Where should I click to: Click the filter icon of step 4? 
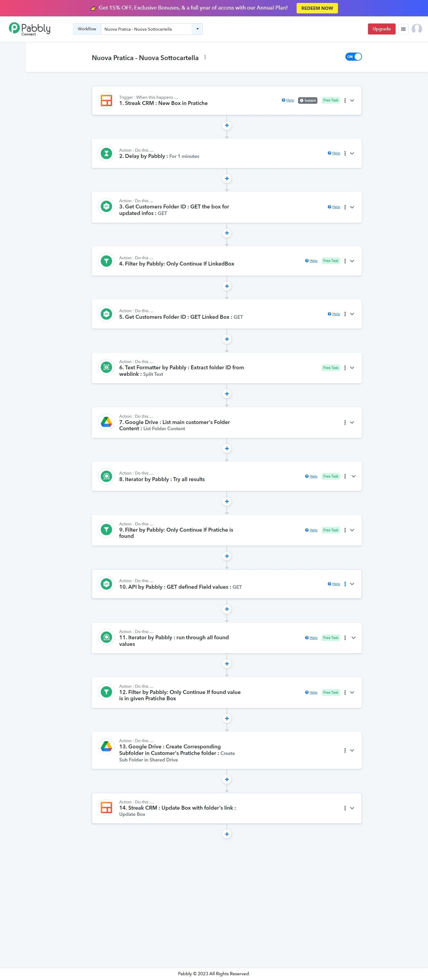(106, 261)
